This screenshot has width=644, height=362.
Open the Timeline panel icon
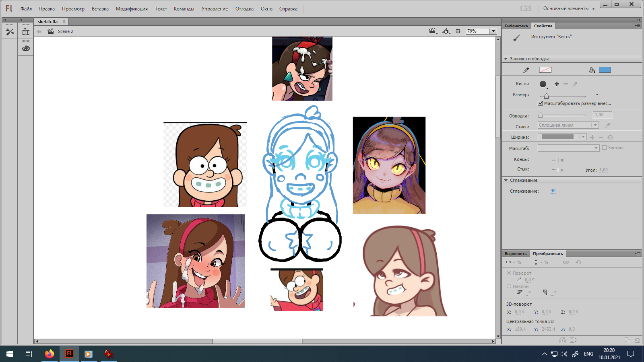pyautogui.click(x=26, y=32)
